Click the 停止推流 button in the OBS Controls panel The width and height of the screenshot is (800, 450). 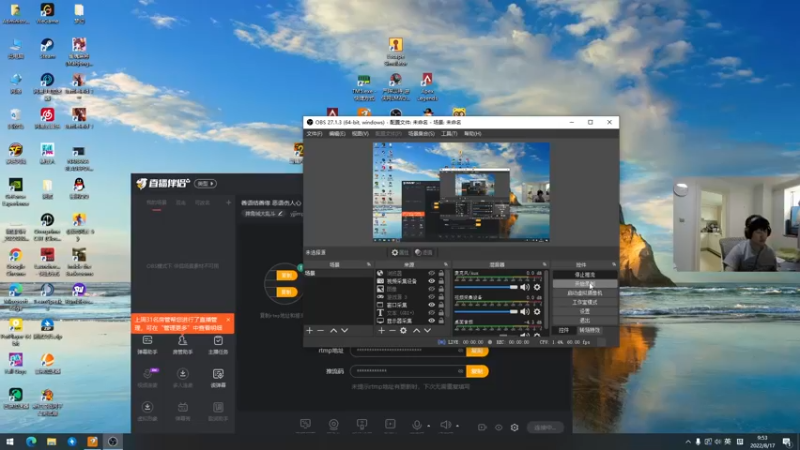[x=585, y=274]
